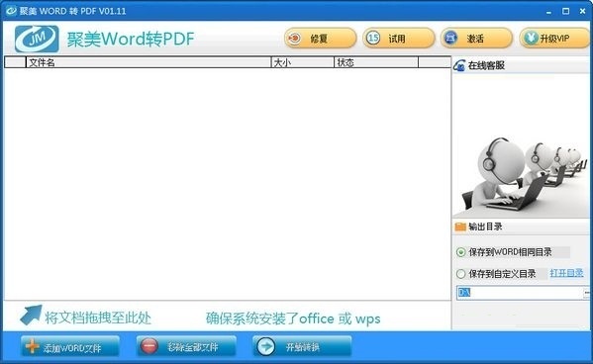Click the 15 trial days icon
Image resolution: width=593 pixels, height=364 pixels.
pos(373,38)
